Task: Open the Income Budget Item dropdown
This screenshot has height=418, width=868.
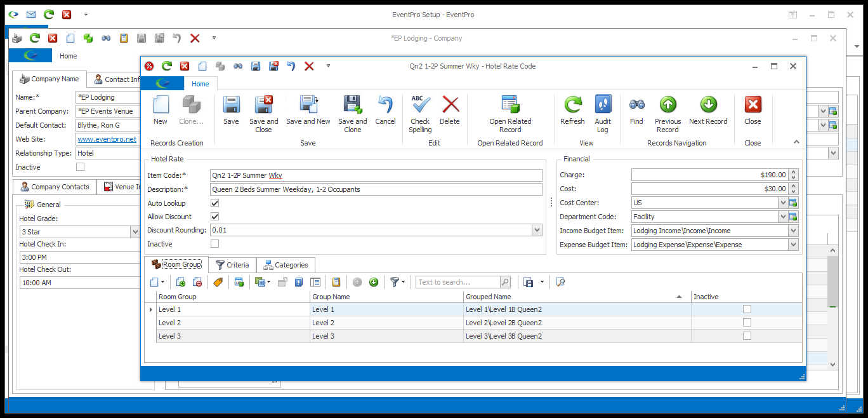Action: click(793, 231)
